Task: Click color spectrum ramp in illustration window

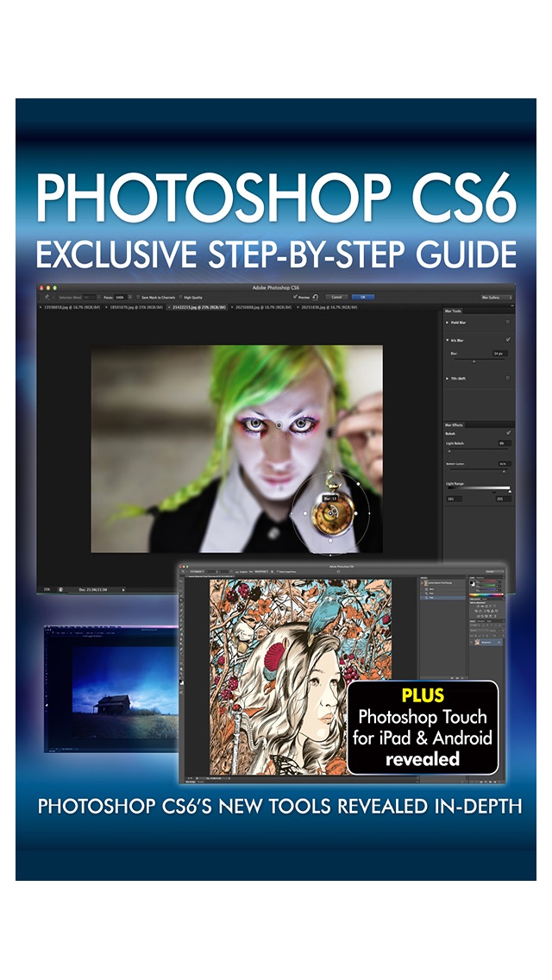Action: [487, 595]
